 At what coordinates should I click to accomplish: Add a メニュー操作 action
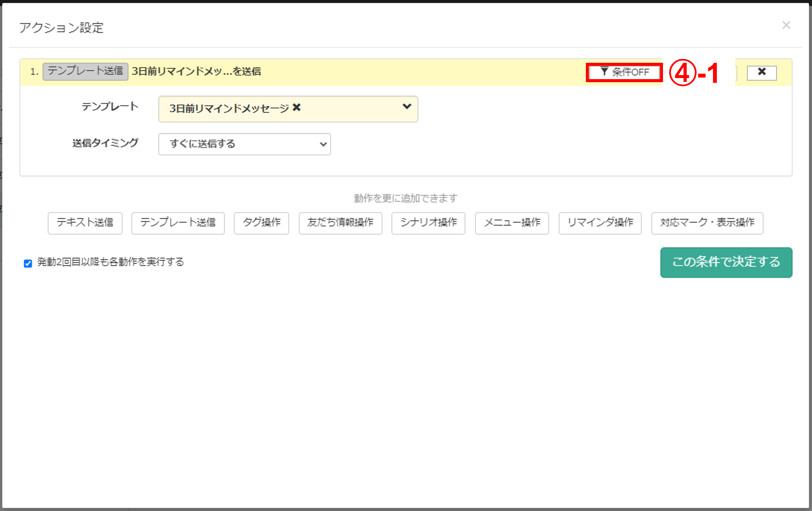click(512, 223)
